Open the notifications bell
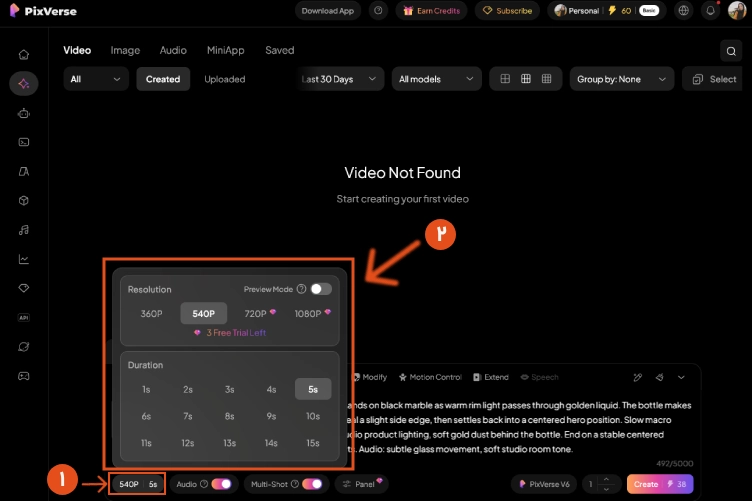The image size is (752, 501). point(710,11)
